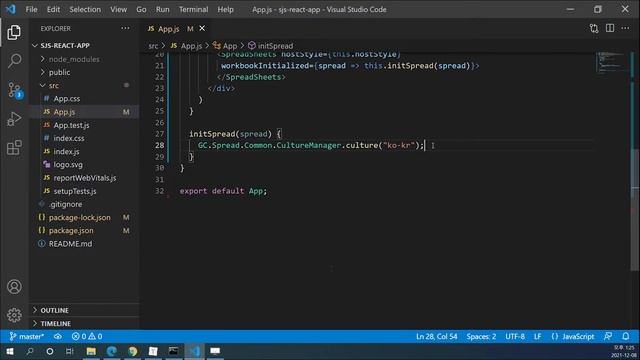Screen dimensions: 640x360
Task: Open index.css in the explorer
Action: (69, 138)
